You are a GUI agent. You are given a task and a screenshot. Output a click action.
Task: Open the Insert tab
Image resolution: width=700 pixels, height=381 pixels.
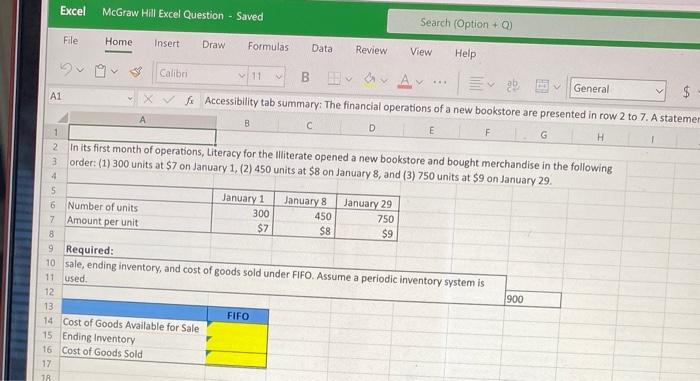pyautogui.click(x=167, y=44)
